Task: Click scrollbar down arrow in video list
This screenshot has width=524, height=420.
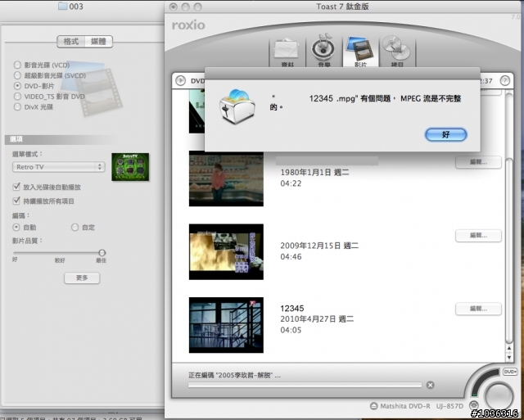Action: pyautogui.click(x=509, y=357)
